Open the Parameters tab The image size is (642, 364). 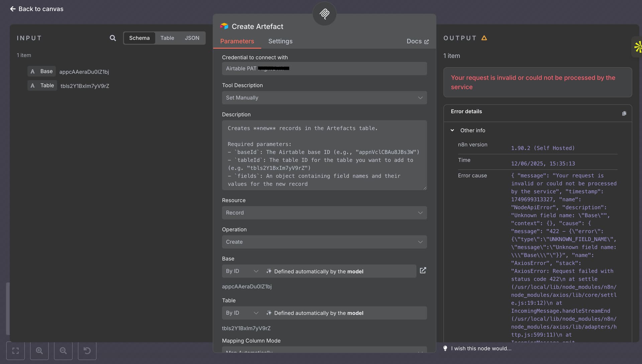coord(237,41)
